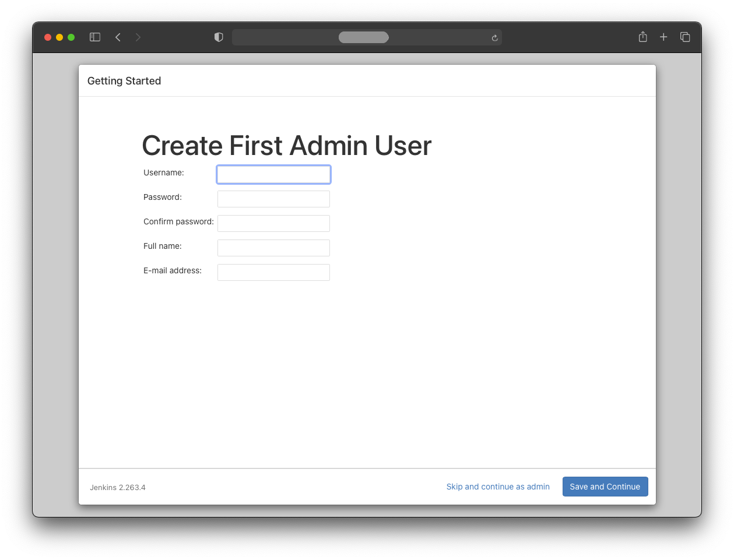Show the tab overview icon
Image resolution: width=734 pixels, height=560 pixels.
coord(685,37)
